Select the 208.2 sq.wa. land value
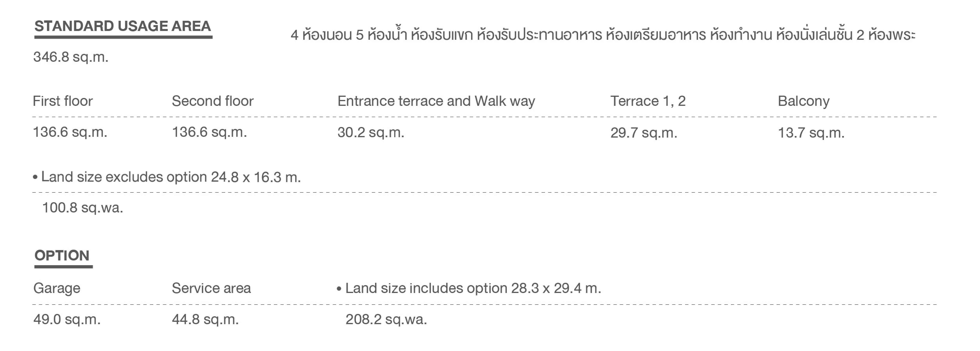This screenshot has width=980, height=351. click(386, 319)
